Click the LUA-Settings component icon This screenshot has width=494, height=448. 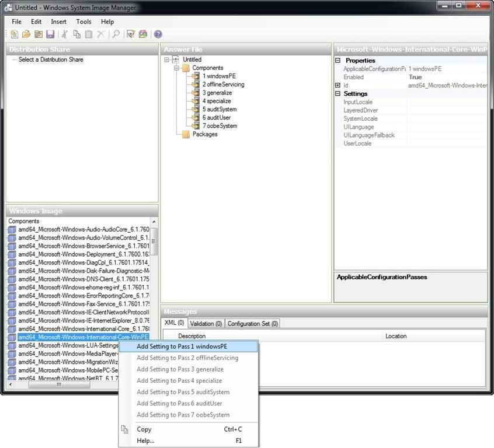click(x=12, y=346)
